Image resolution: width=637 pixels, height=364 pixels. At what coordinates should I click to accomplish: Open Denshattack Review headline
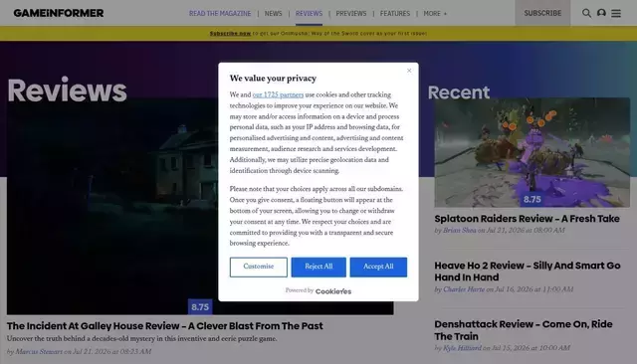[x=524, y=330]
